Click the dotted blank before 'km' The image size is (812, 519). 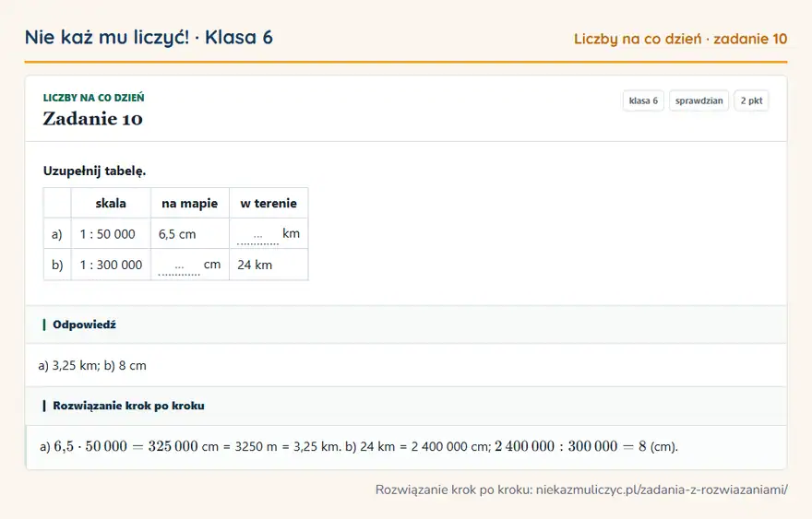pos(257,238)
